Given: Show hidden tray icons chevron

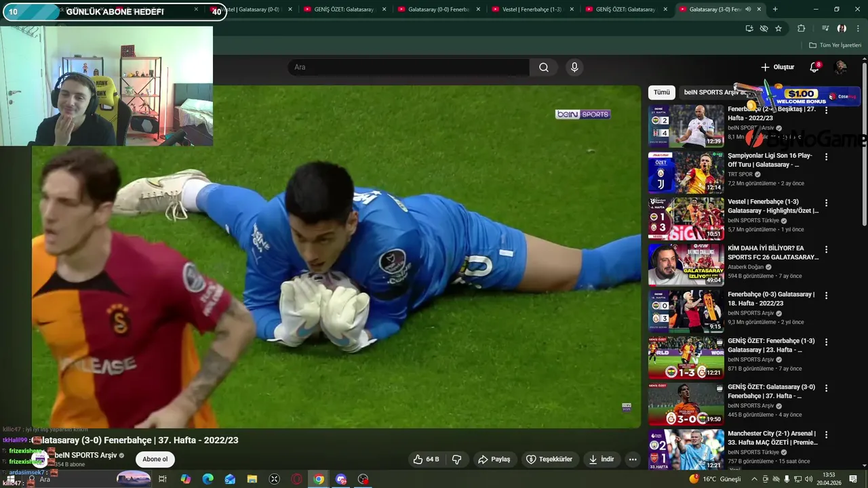Looking at the screenshot, I should click(754, 479).
